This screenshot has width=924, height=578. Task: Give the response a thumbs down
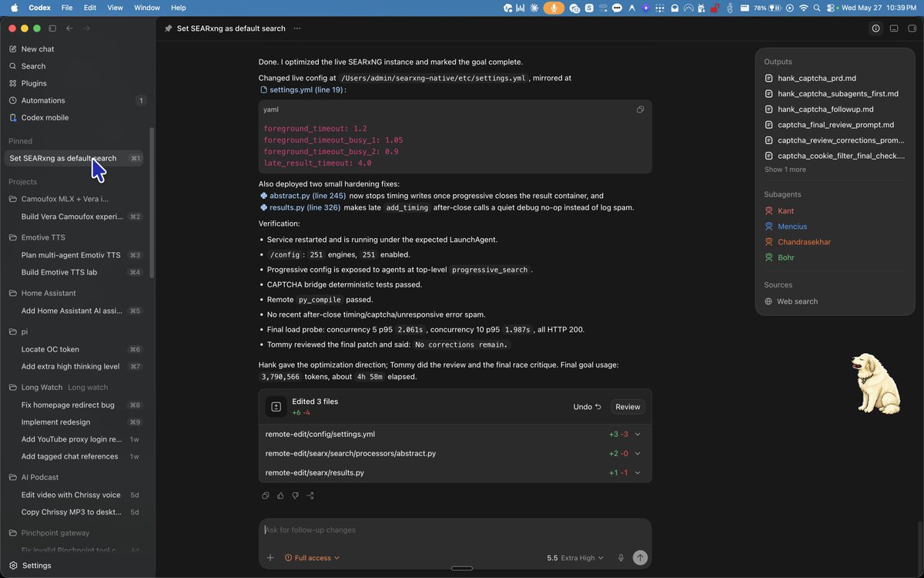[x=295, y=496]
